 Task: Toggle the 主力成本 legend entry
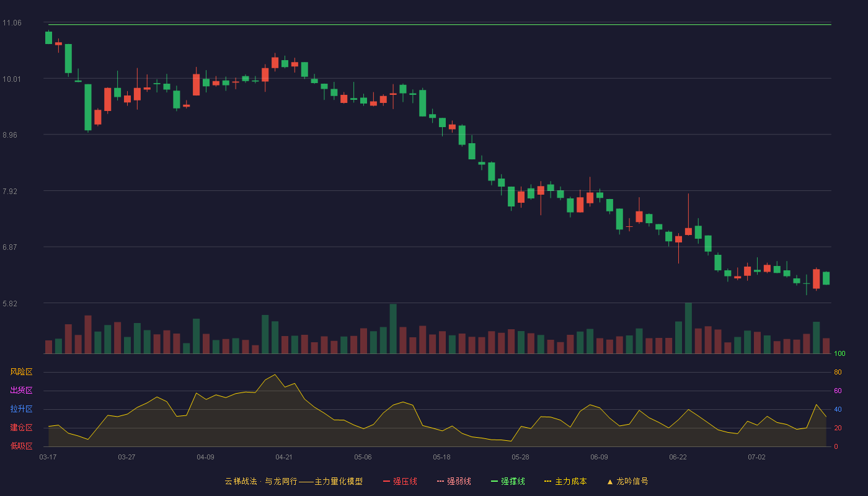tap(565, 481)
